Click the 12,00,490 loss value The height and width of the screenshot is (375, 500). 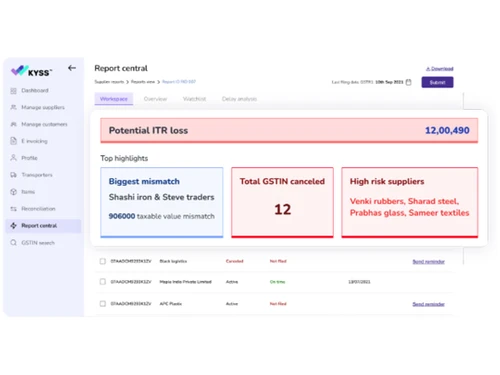point(447,130)
